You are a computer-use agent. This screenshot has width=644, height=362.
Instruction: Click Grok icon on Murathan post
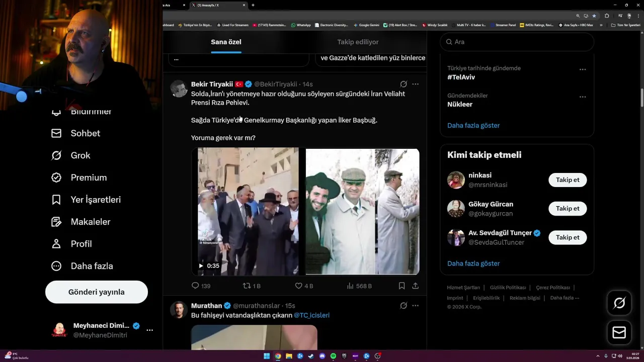click(404, 305)
